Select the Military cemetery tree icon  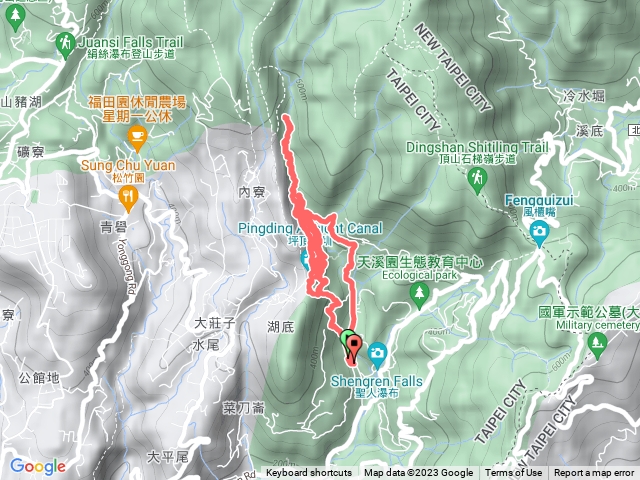pyautogui.click(x=597, y=344)
